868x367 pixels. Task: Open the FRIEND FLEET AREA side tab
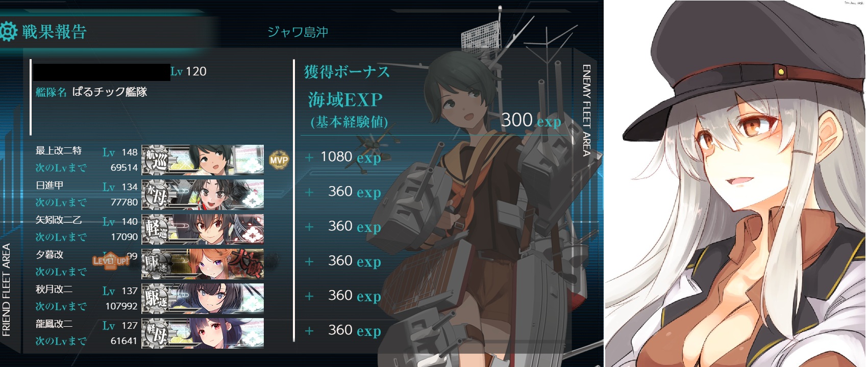tap(6, 290)
